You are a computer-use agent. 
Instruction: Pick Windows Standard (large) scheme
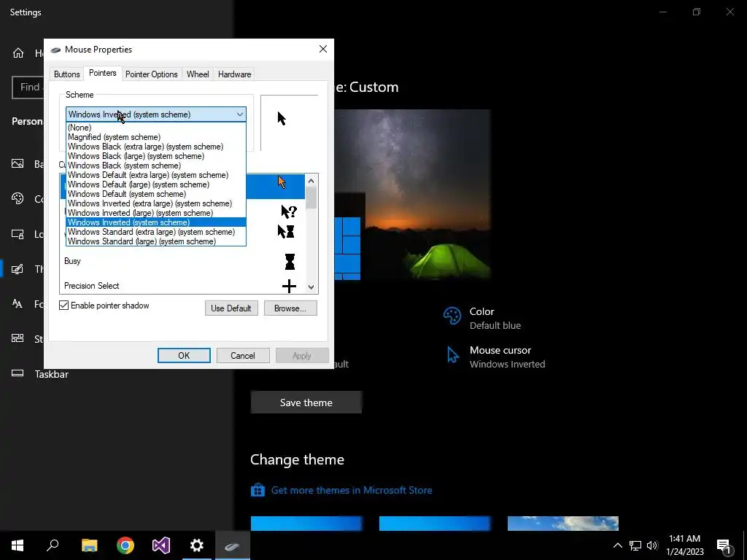(156, 241)
